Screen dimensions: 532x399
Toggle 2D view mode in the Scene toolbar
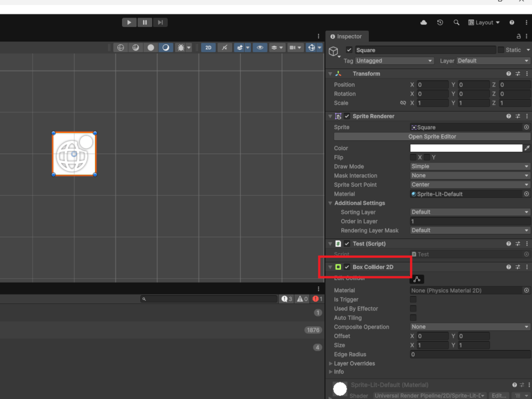pos(208,47)
